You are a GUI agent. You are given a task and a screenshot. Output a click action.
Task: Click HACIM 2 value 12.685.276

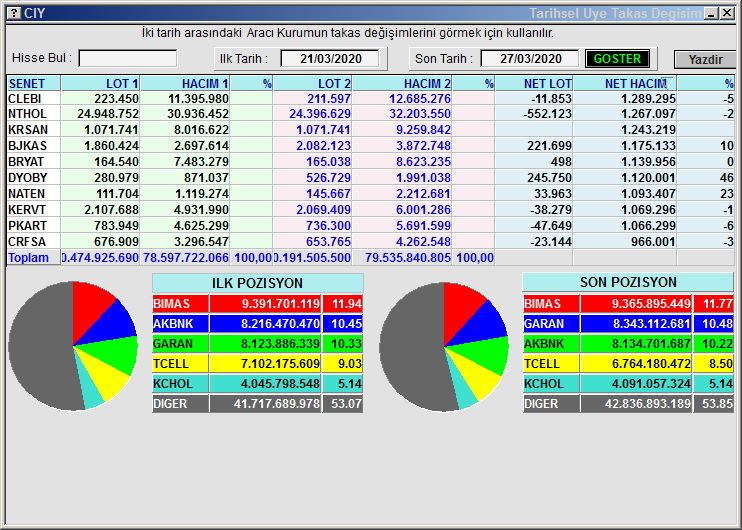click(420, 98)
